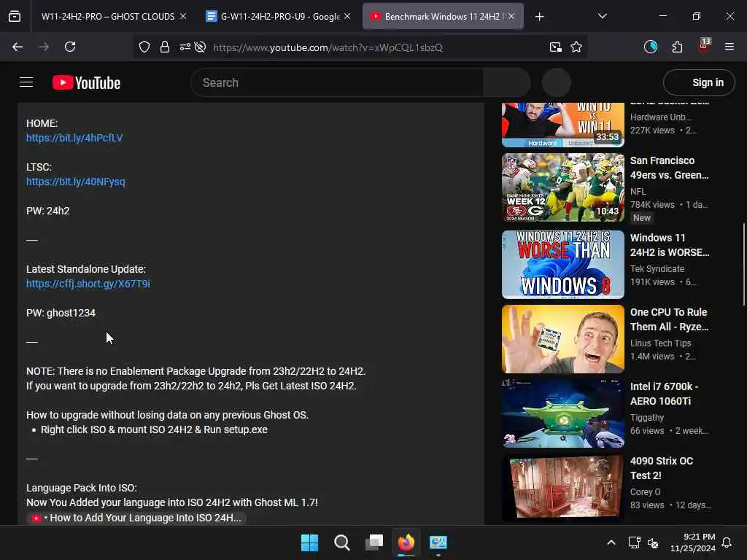Viewport: 747px width, 560px height.
Task: Click the YouTube logo to go home
Action: click(x=86, y=83)
